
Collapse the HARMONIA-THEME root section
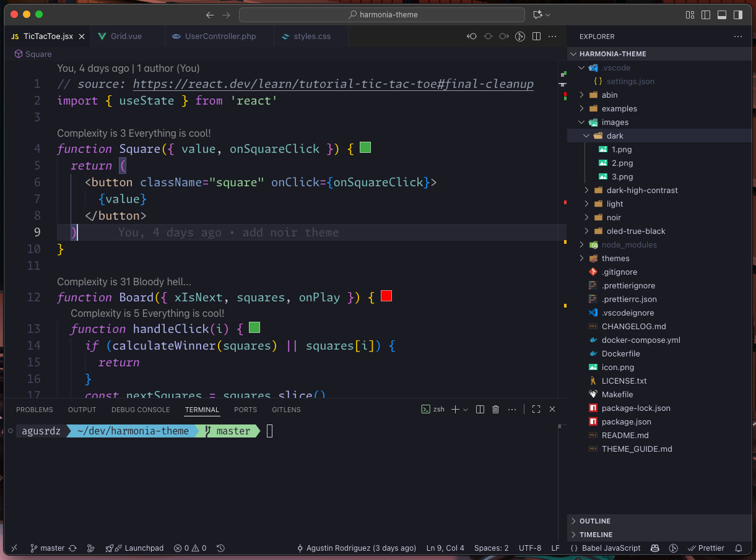tap(659, 54)
